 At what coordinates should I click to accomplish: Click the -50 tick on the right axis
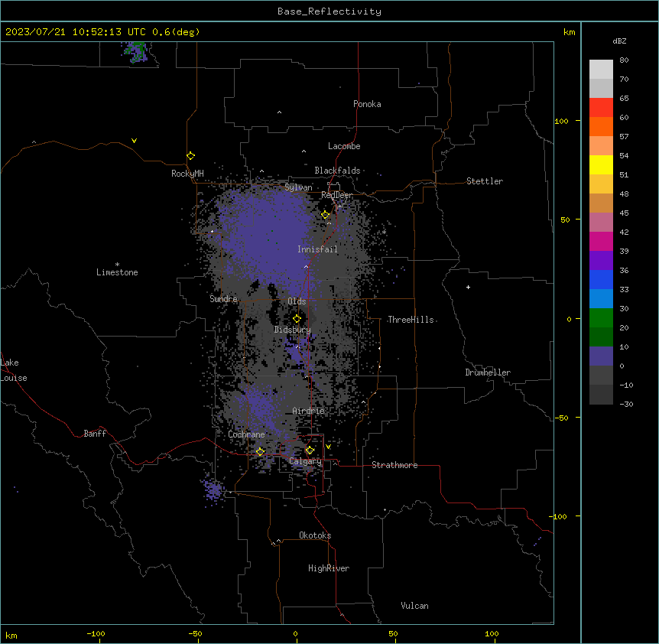coord(561,418)
